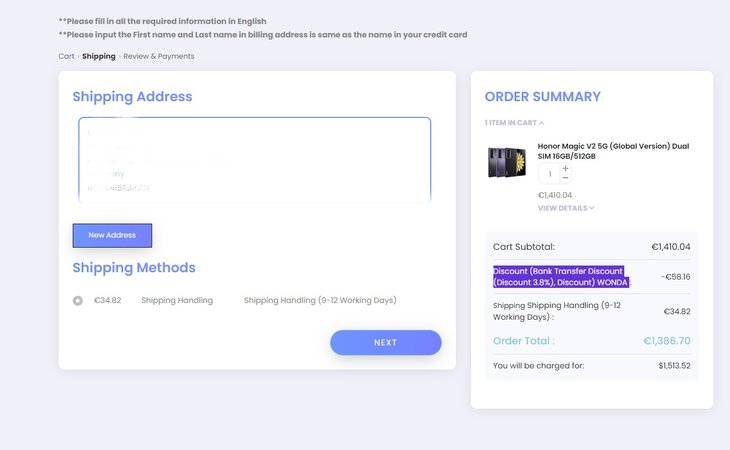This screenshot has width=730, height=450.
Task: Click the highlighted Bank Transfer Discount text
Action: [x=561, y=276]
